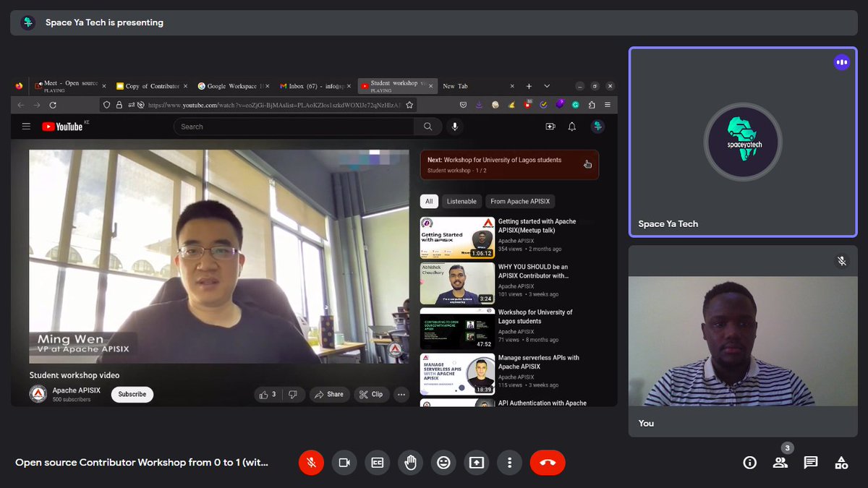This screenshot has height=488, width=868.
Task: Open YouTube notifications bell
Action: 571,127
